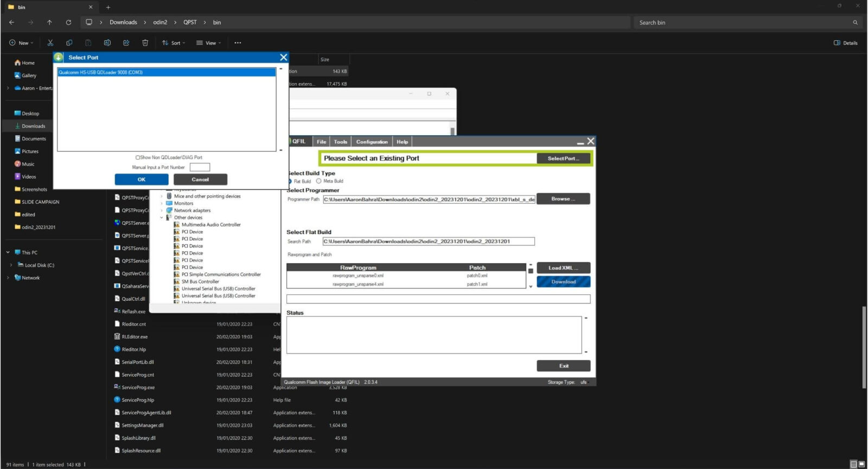Click the Load XML button

click(563, 268)
